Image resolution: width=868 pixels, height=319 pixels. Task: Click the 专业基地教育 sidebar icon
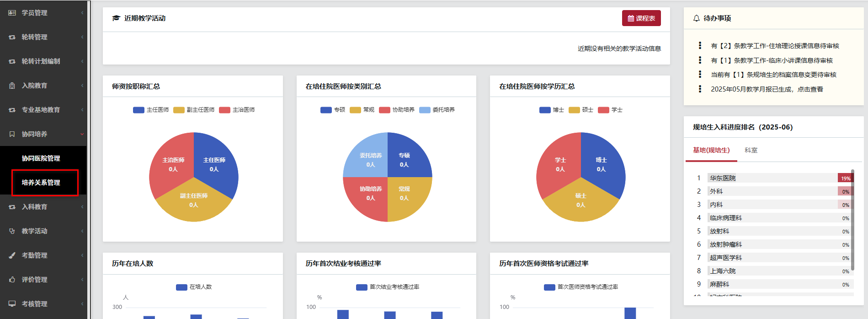coord(12,110)
